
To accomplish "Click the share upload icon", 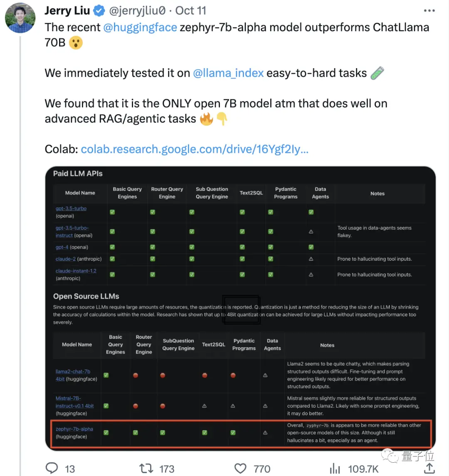I will tap(429, 468).
